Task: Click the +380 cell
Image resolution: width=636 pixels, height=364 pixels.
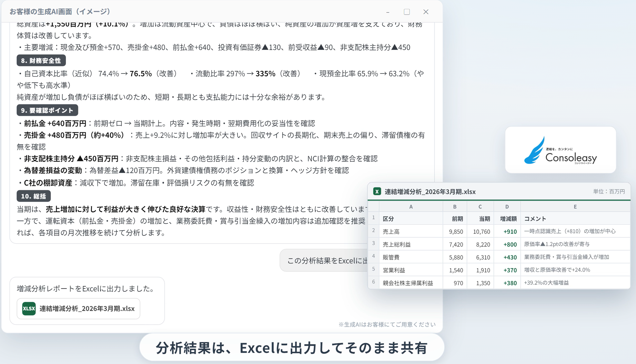Action: pyautogui.click(x=507, y=283)
